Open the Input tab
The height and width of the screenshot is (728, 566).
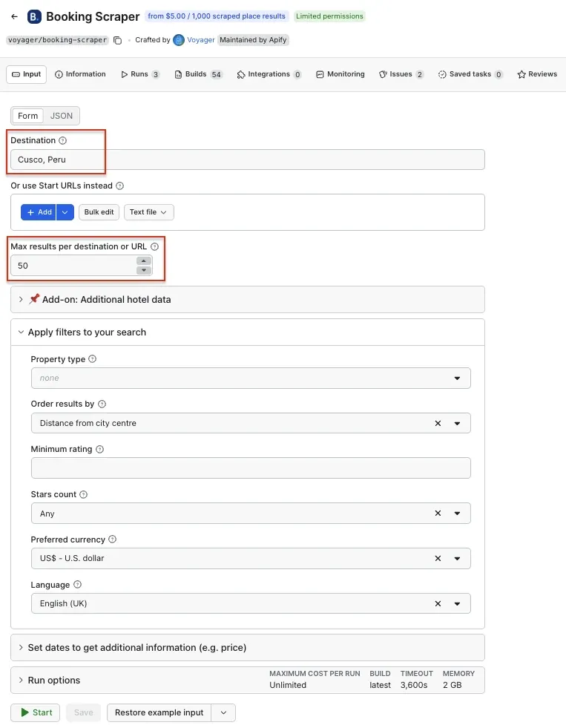point(27,74)
